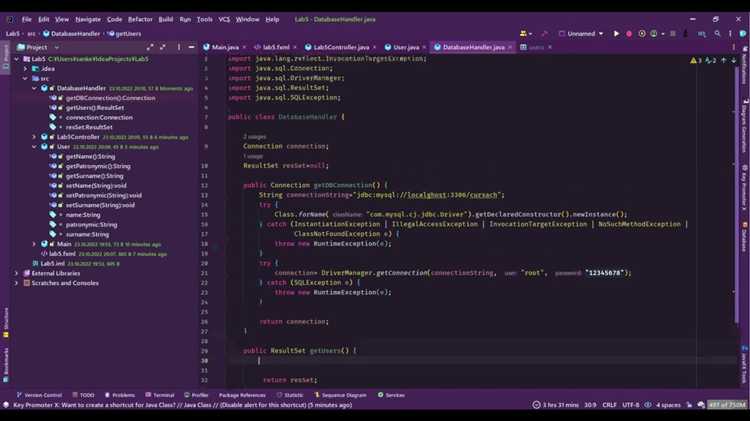Screen dimensions: 750x421
Task: Open the Notifications side panel
Action: [745, 66]
